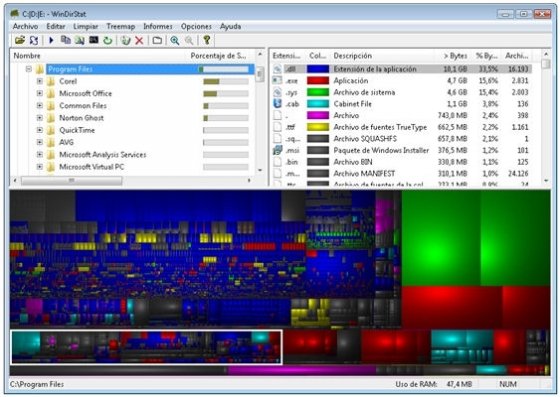
Task: Click the copy path toolbar icon
Action: tap(65, 40)
